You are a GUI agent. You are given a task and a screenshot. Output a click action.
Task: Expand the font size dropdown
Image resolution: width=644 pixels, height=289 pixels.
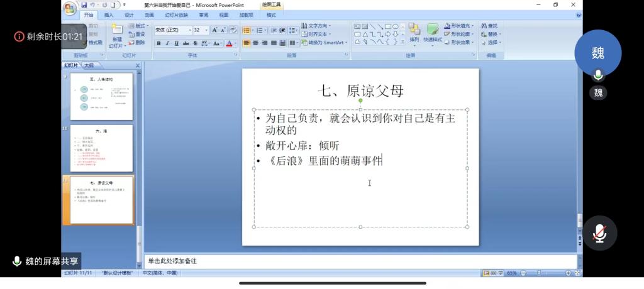(x=206, y=30)
